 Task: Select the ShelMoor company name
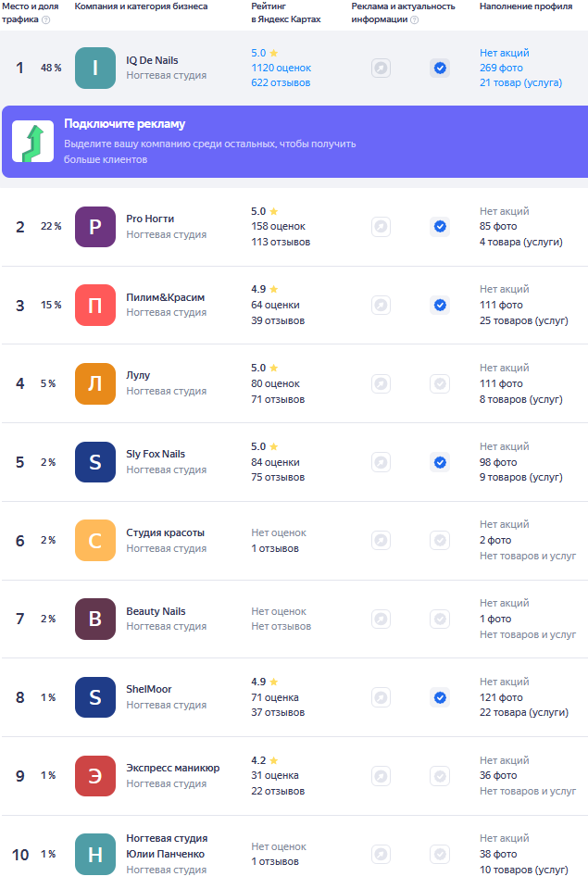[148, 689]
